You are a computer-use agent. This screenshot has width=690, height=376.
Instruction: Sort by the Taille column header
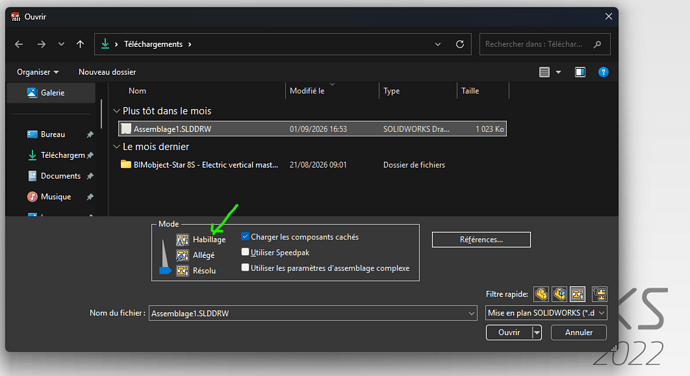(x=470, y=91)
